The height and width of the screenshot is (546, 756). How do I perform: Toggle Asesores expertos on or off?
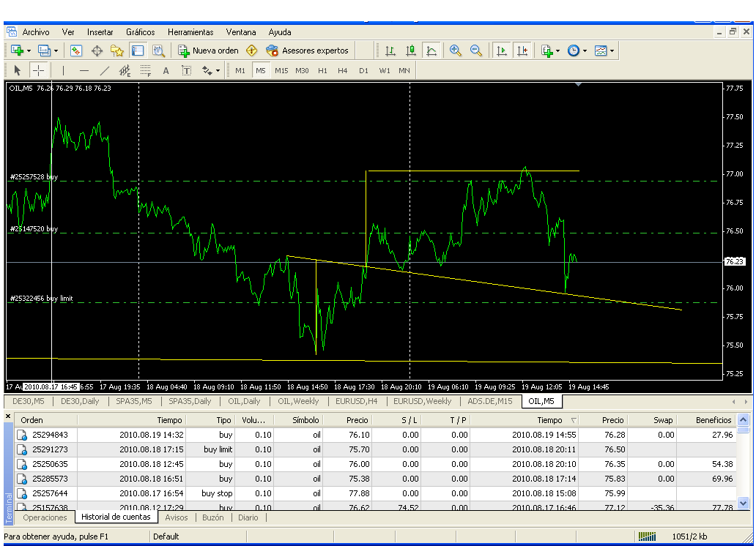coord(308,51)
